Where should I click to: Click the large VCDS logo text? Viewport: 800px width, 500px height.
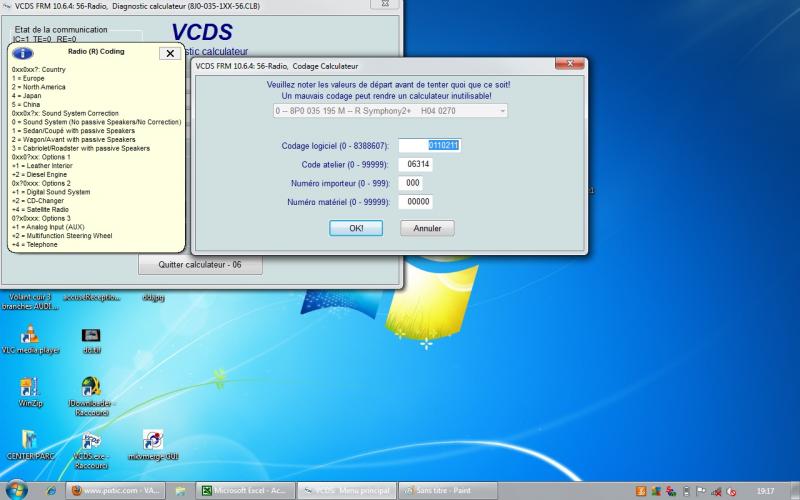202,32
